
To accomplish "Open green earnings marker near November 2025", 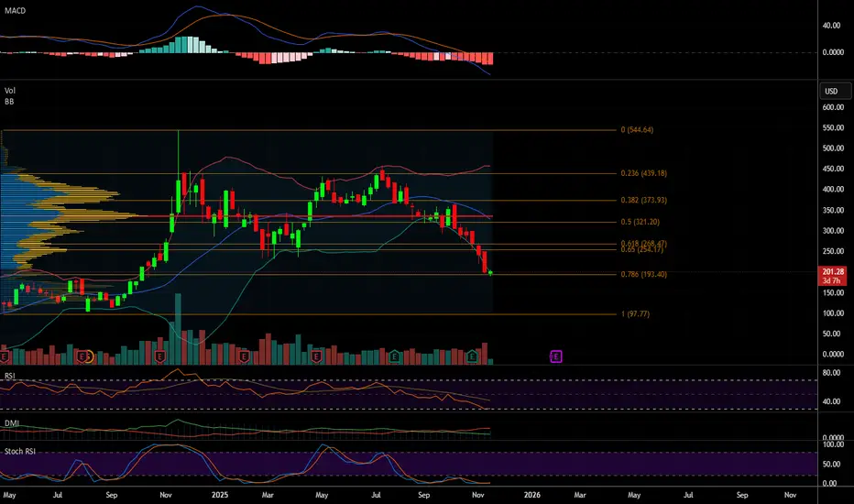I will (x=472, y=356).
